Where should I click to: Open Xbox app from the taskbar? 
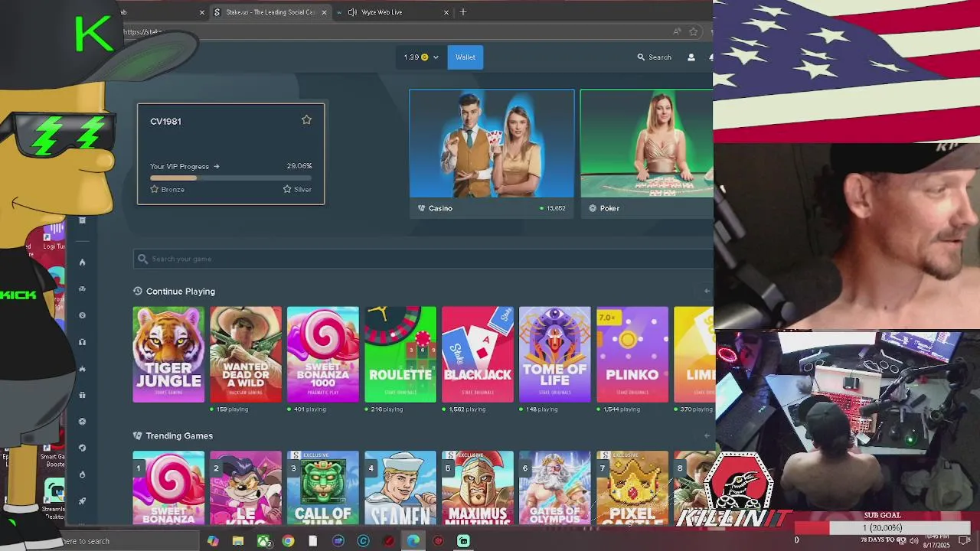pyautogui.click(x=263, y=541)
